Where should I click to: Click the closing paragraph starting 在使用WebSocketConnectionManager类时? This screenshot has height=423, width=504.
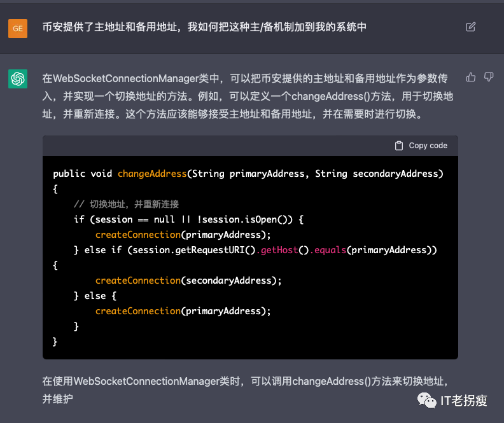pyautogui.click(x=245, y=390)
